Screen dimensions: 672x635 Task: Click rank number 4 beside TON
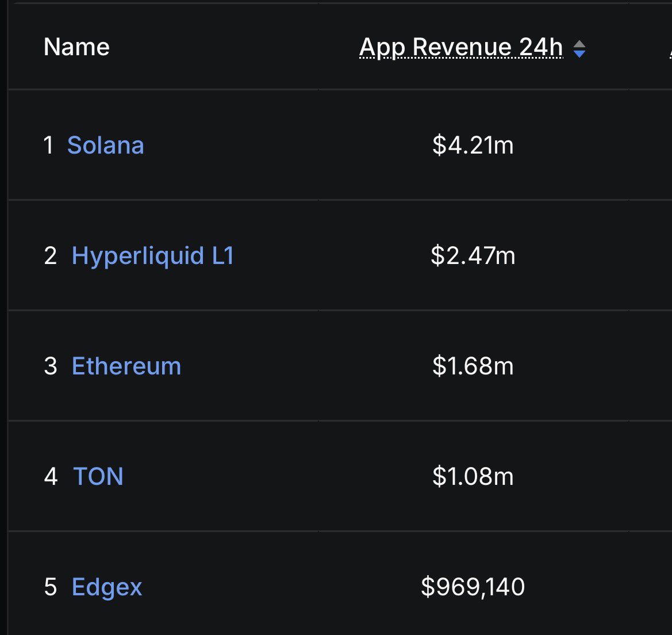click(x=51, y=477)
